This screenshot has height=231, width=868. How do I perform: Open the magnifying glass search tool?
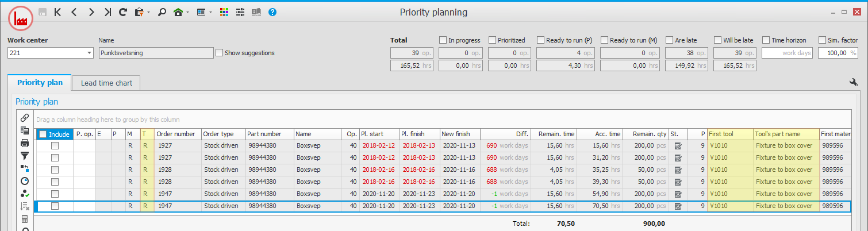click(x=162, y=12)
